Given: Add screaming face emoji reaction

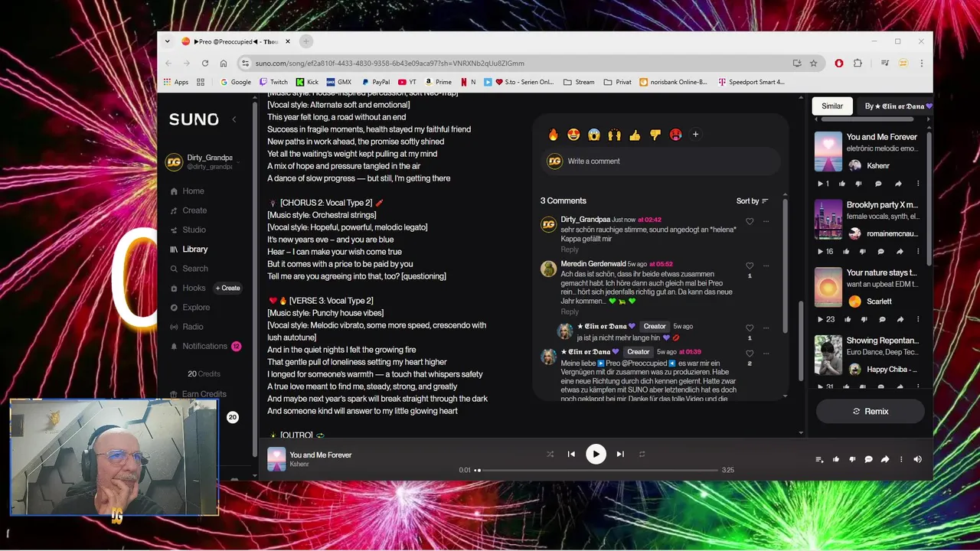Looking at the screenshot, I should pyautogui.click(x=594, y=135).
